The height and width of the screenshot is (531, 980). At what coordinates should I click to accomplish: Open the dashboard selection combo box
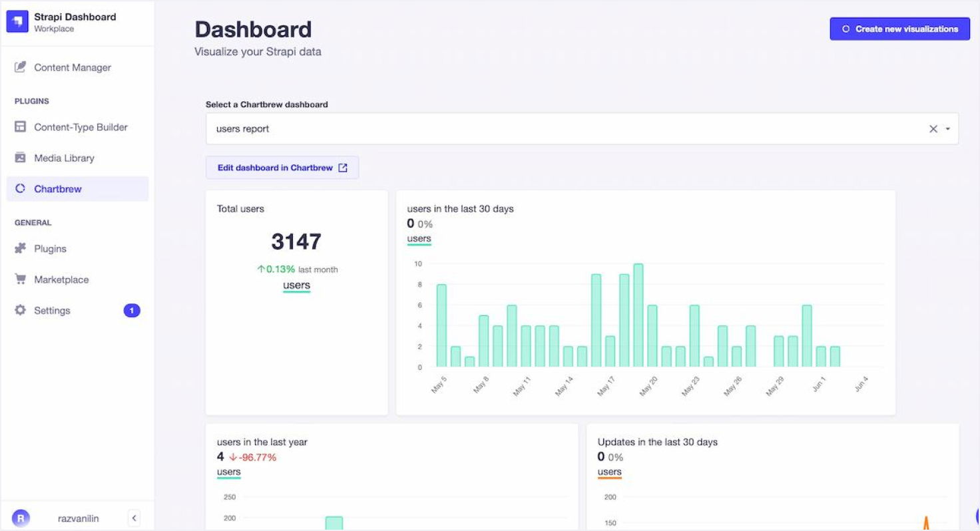coord(566,129)
